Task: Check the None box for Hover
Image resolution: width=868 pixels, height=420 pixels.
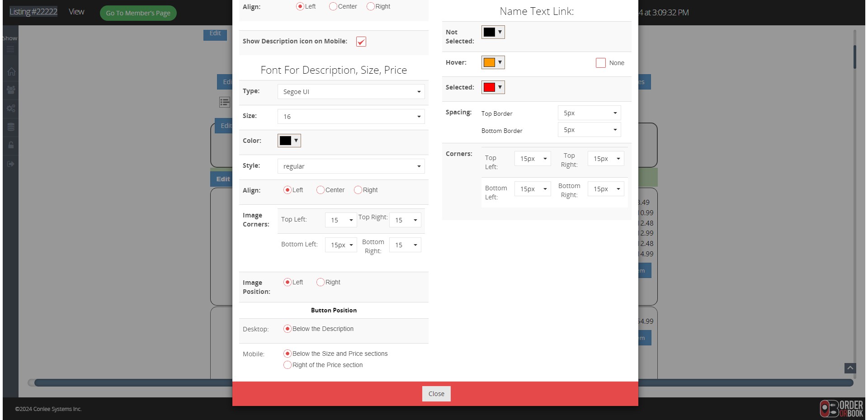Action: 601,63
